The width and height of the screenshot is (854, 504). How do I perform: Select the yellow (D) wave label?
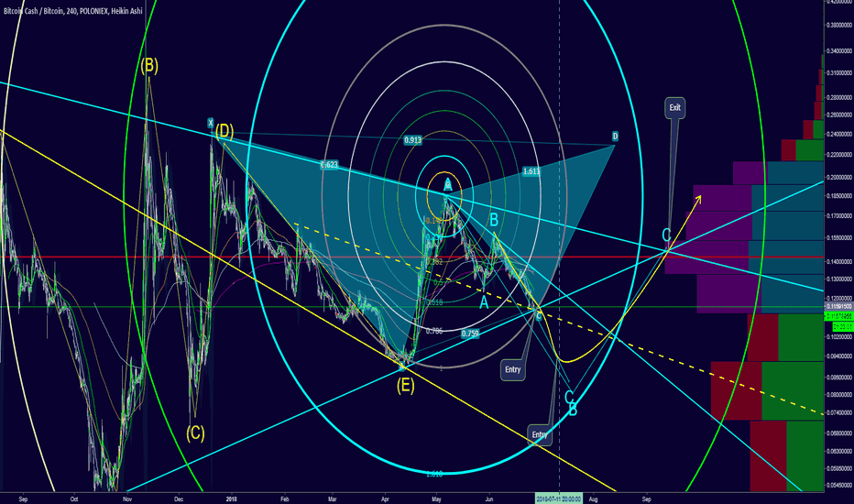tap(224, 131)
